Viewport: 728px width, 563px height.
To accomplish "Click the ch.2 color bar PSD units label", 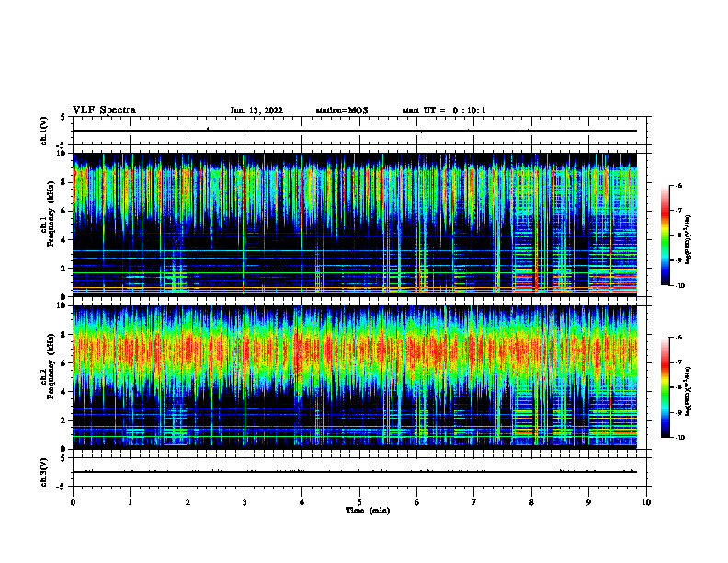I will tap(688, 391).
